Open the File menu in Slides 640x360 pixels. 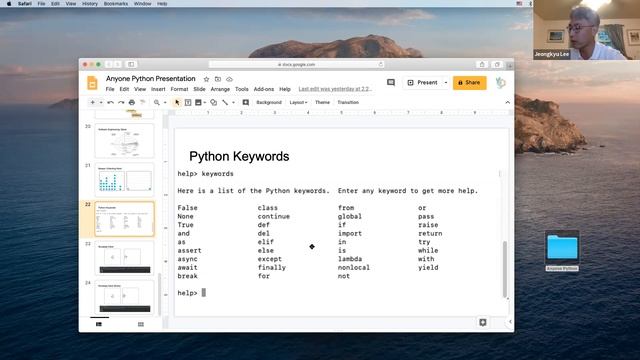(110, 89)
